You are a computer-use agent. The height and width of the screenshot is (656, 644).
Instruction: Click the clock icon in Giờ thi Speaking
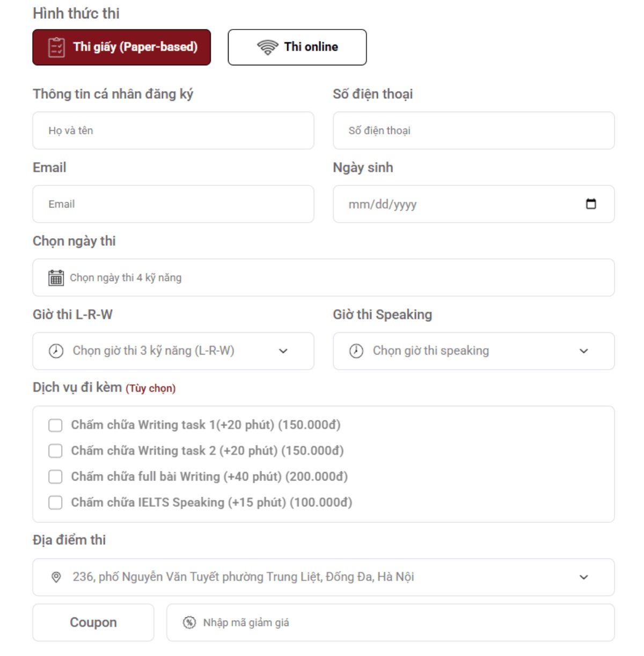pyautogui.click(x=356, y=351)
